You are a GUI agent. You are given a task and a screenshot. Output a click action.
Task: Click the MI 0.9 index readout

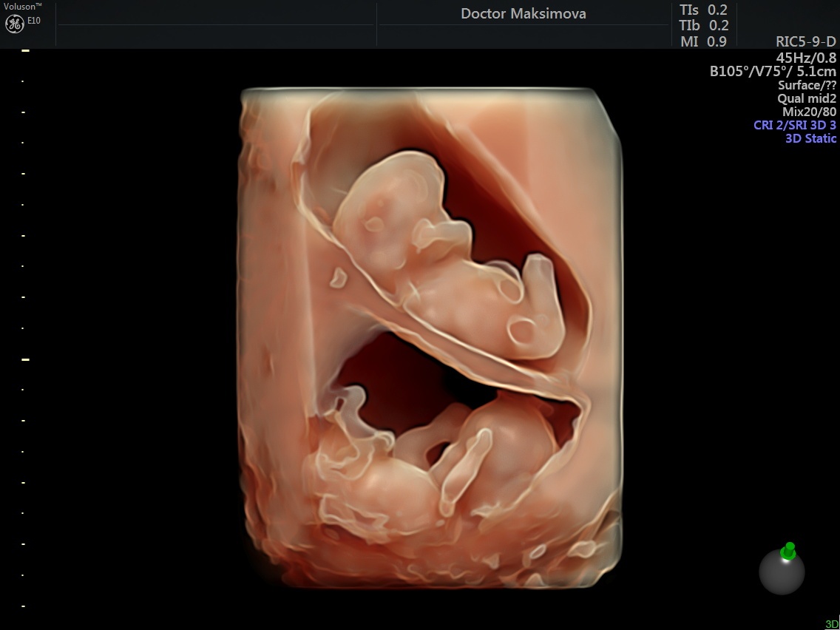pyautogui.click(x=703, y=41)
